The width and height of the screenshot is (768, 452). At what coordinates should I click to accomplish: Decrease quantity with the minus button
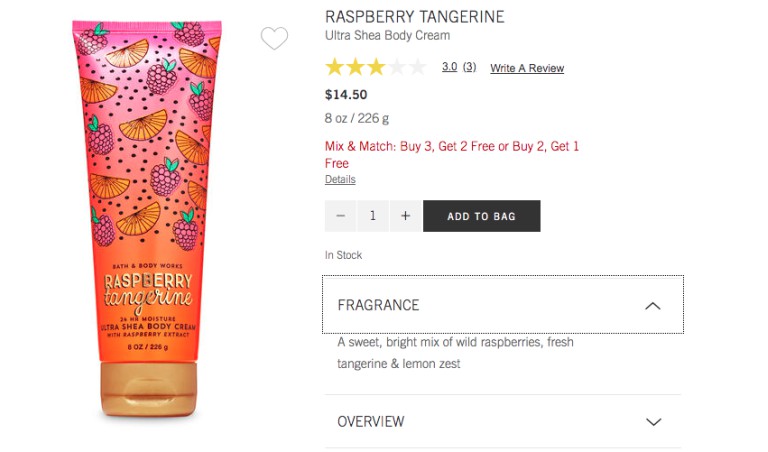click(341, 216)
